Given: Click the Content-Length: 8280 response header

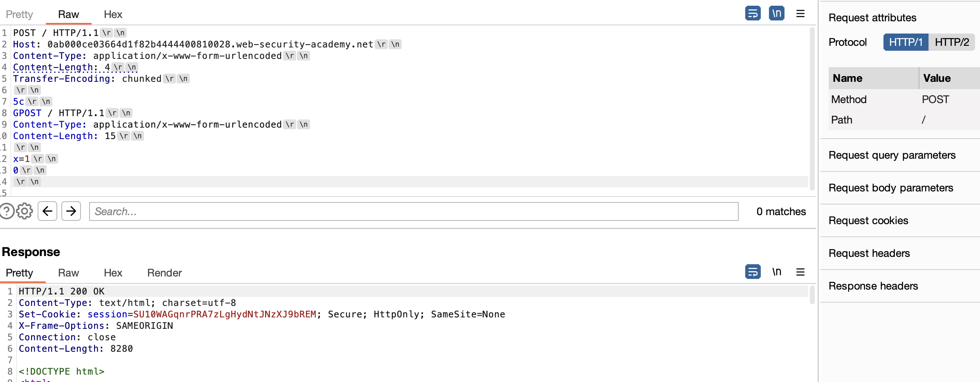Looking at the screenshot, I should click(x=76, y=348).
